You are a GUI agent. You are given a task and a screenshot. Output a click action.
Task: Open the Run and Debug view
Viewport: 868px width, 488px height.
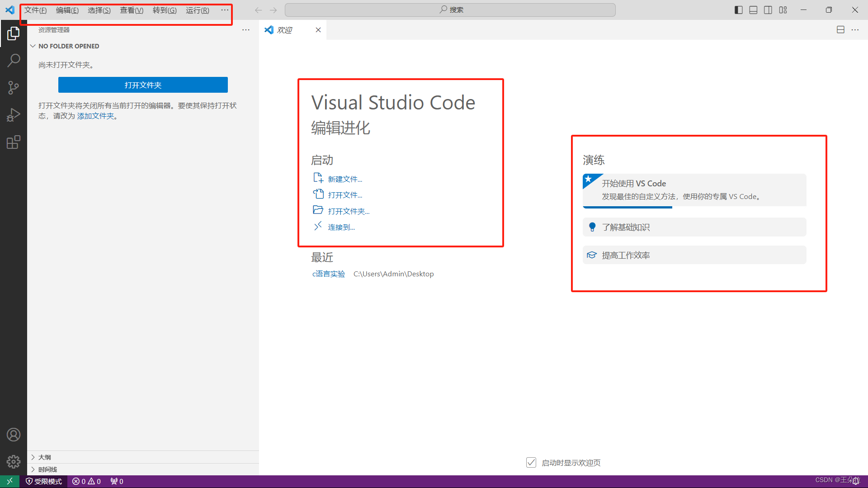click(x=14, y=115)
